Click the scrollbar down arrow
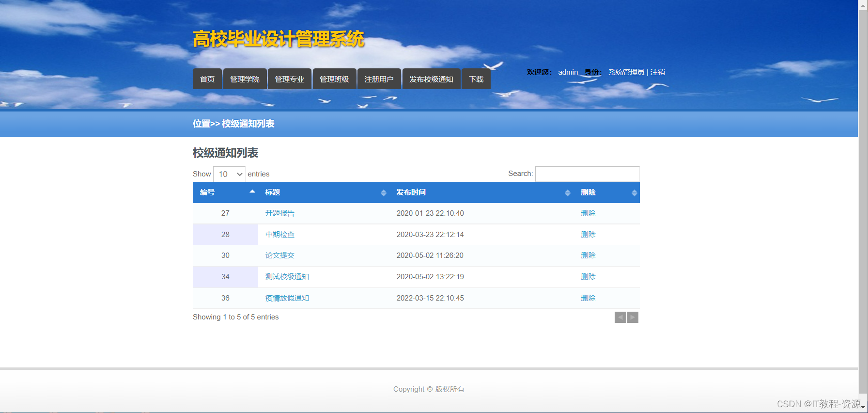 tap(863, 408)
